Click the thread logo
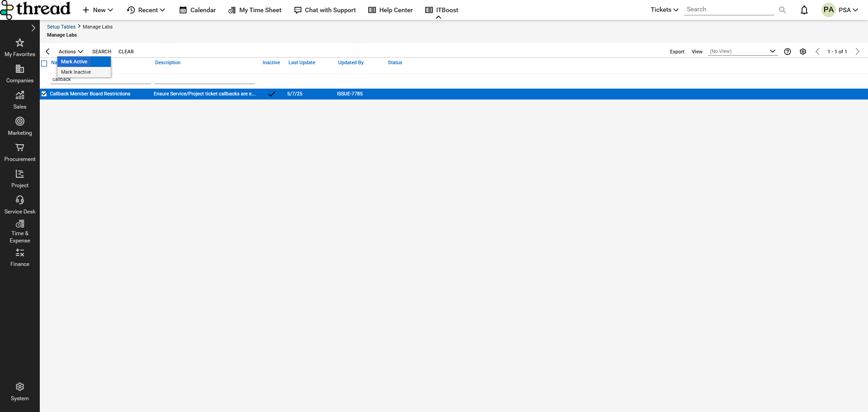This screenshot has width=868, height=412. click(x=36, y=9)
